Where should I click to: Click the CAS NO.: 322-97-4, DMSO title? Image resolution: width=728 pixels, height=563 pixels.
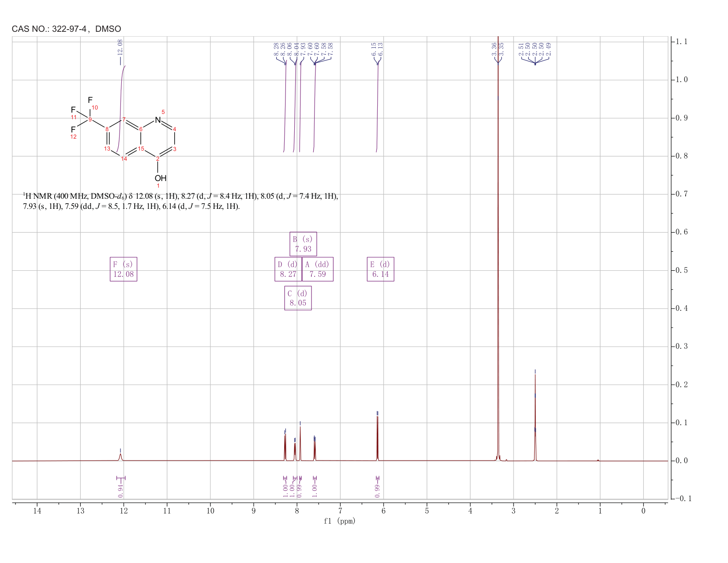(x=67, y=29)
